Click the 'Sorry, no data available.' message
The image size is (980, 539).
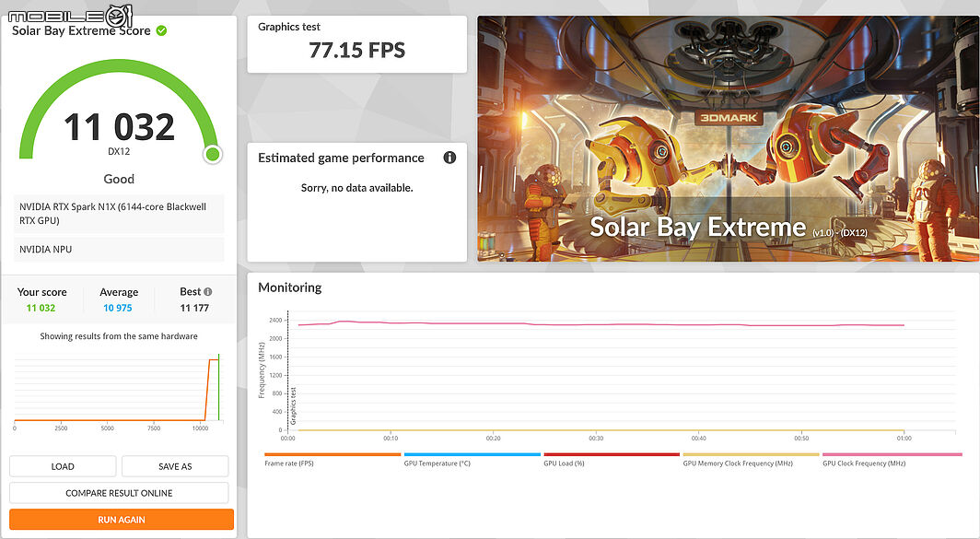coord(356,188)
